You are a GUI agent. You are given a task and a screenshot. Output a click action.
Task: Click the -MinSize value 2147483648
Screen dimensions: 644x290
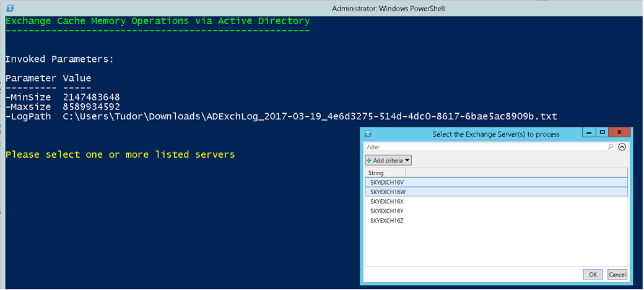click(92, 97)
